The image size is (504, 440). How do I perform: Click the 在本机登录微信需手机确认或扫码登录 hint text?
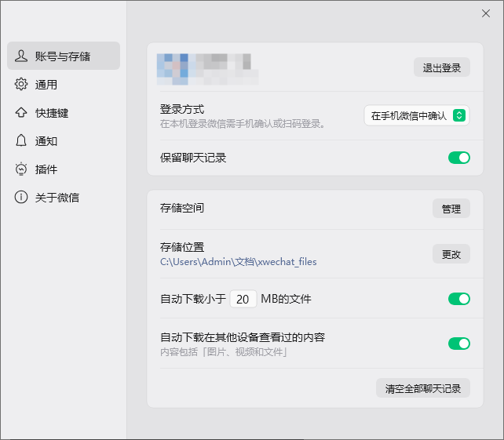point(243,124)
